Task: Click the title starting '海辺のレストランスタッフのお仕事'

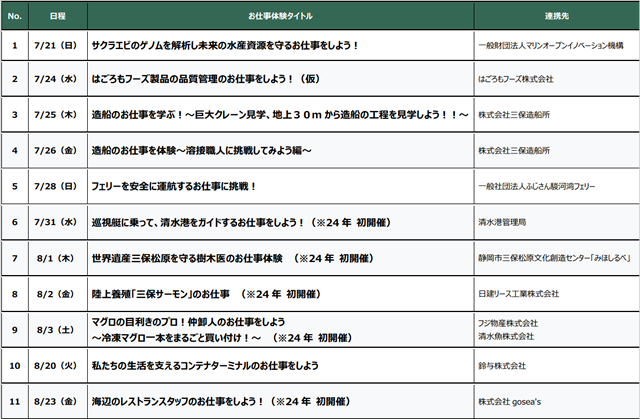Action: pyautogui.click(x=221, y=402)
